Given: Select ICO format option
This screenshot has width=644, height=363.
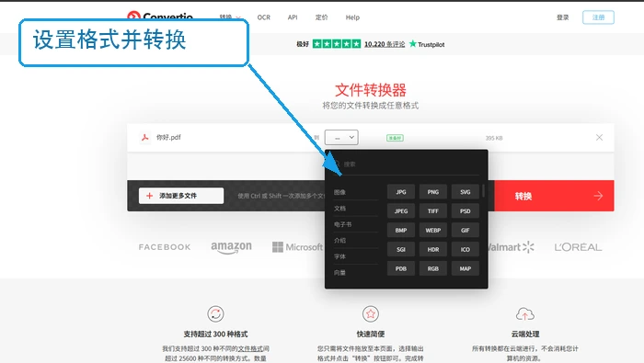Looking at the screenshot, I should point(465,249).
